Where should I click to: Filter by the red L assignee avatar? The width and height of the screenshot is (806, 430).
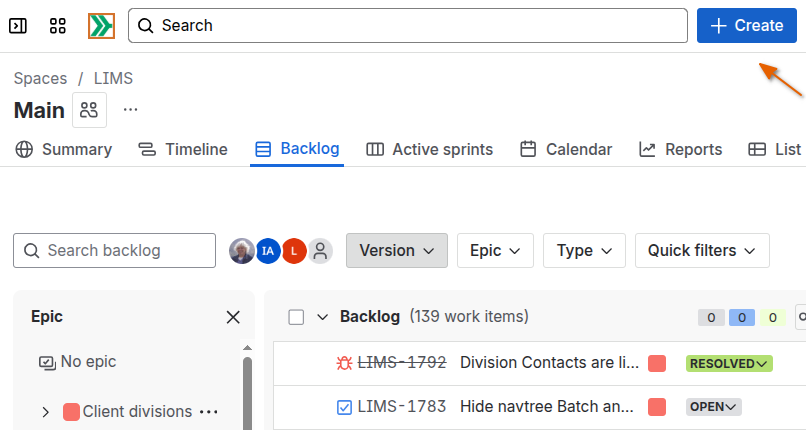tap(293, 251)
